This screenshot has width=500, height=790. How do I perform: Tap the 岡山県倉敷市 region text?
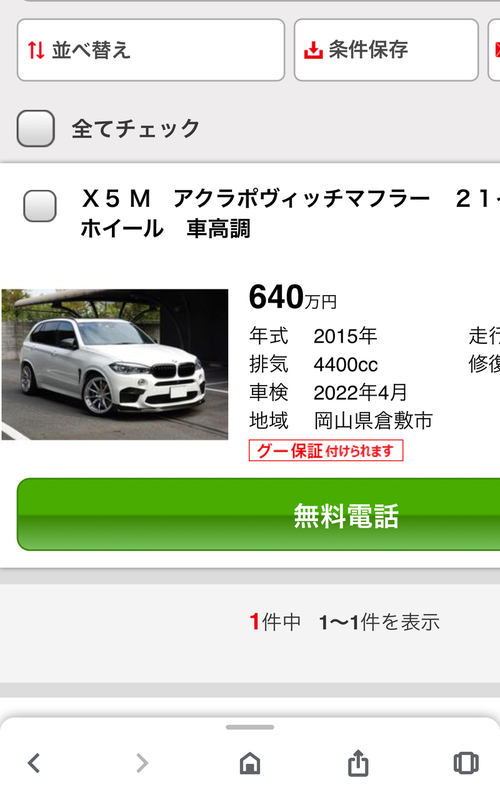tap(373, 420)
